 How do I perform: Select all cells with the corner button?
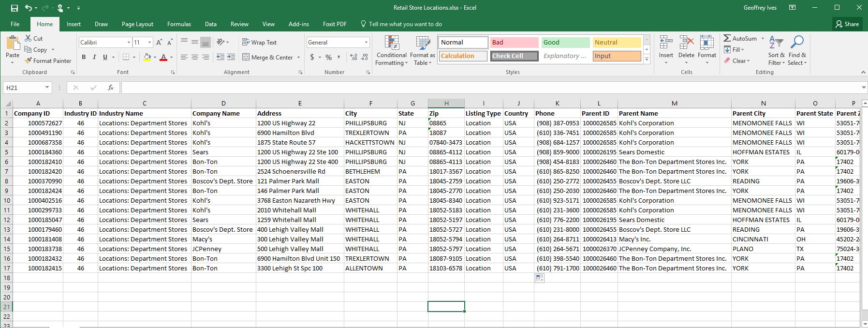pos(6,103)
